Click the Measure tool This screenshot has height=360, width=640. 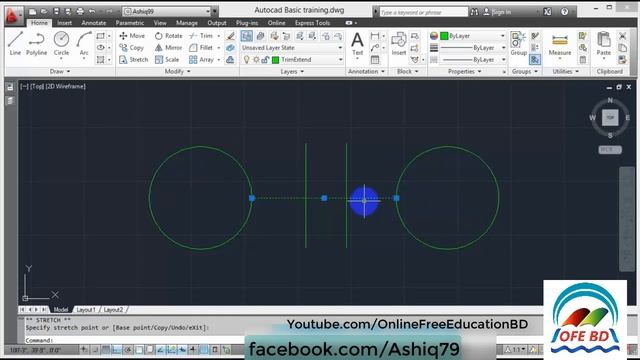point(560,45)
